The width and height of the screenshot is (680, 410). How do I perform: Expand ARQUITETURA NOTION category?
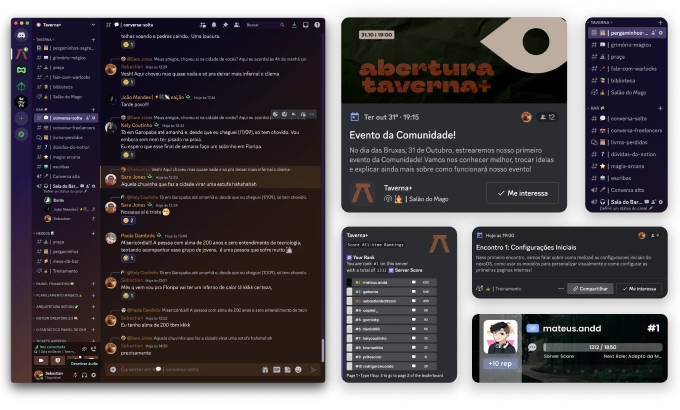(56, 307)
